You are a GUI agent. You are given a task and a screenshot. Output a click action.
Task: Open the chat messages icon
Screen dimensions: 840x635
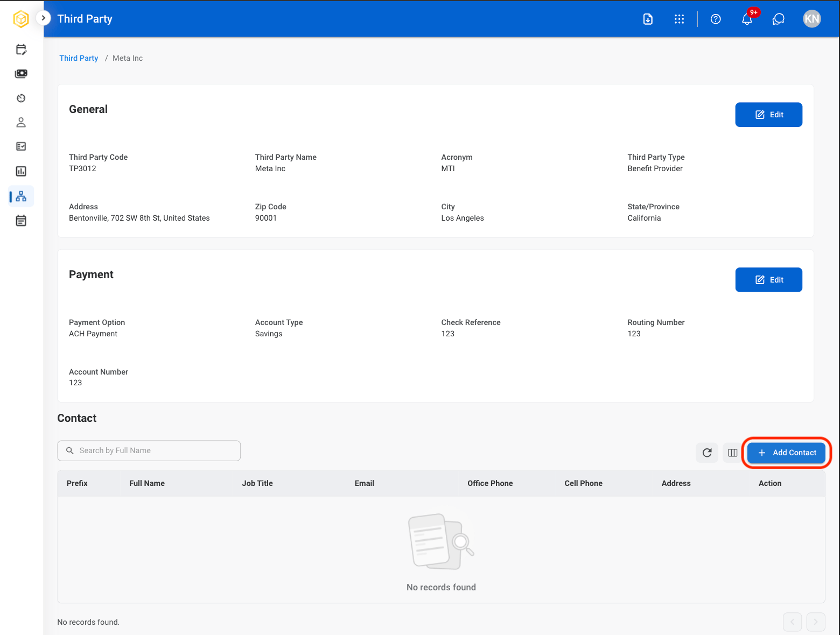[x=778, y=19]
